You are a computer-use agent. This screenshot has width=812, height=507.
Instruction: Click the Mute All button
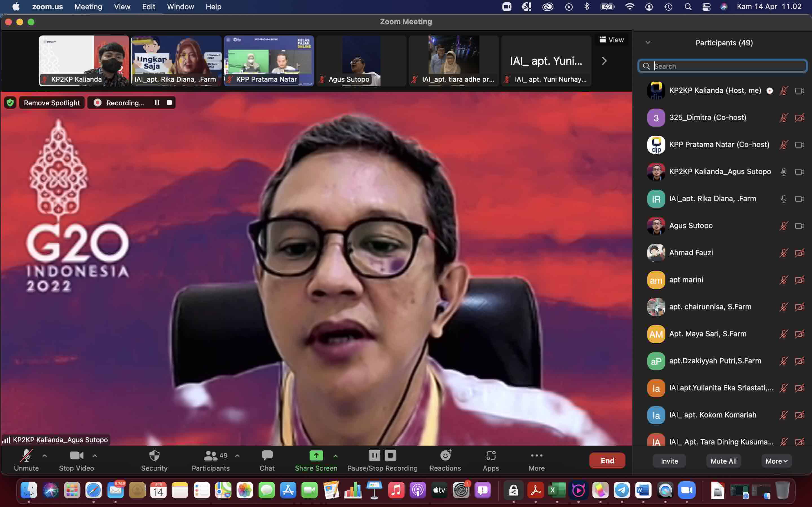[723, 461]
